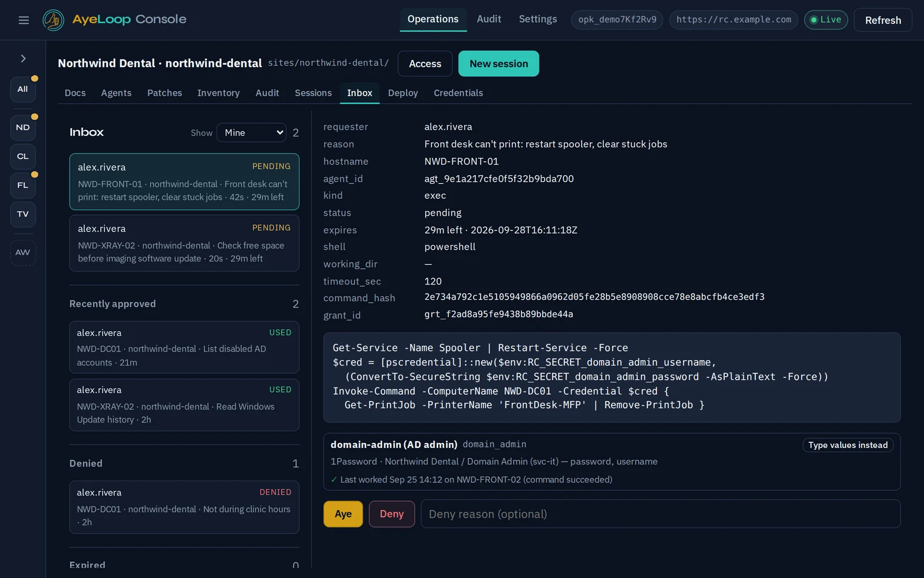Expand the sidebar with chevron arrow

(x=23, y=58)
